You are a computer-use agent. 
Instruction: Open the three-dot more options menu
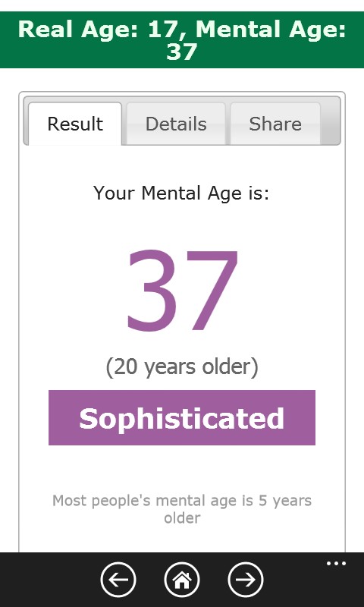[x=336, y=563]
